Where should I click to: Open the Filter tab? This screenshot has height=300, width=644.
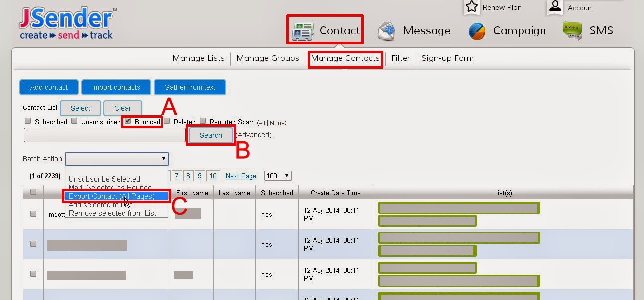(x=401, y=58)
